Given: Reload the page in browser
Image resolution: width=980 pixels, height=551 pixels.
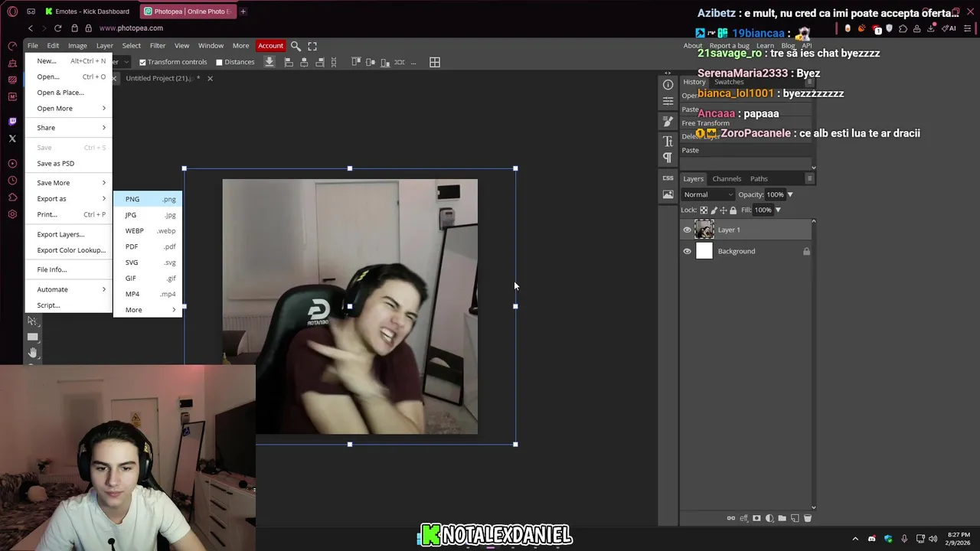Looking at the screenshot, I should 57,28.
